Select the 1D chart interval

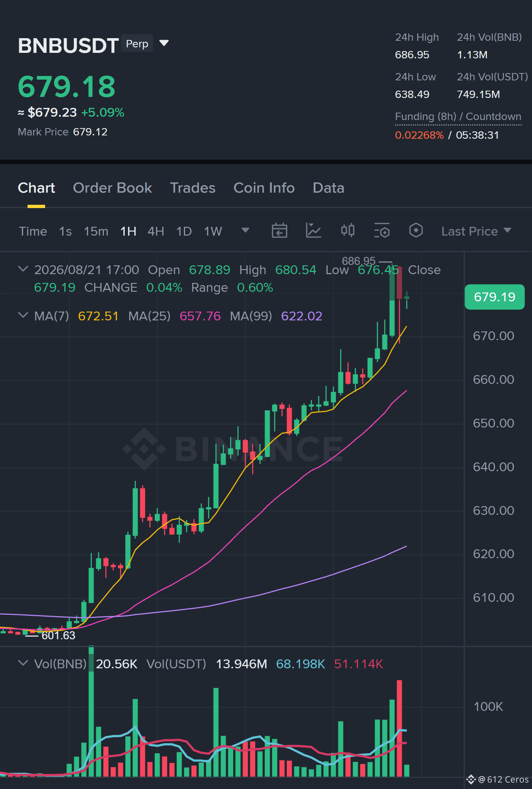[184, 231]
